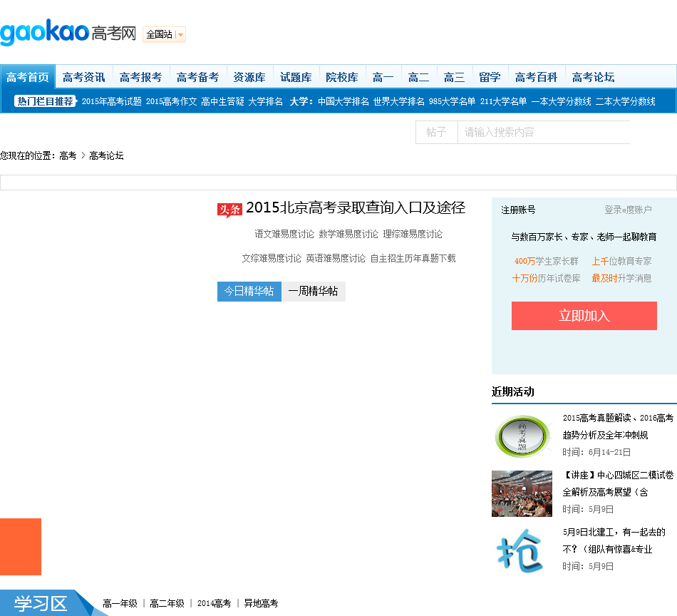Switch to the 一周精华帖 tab

click(x=313, y=291)
